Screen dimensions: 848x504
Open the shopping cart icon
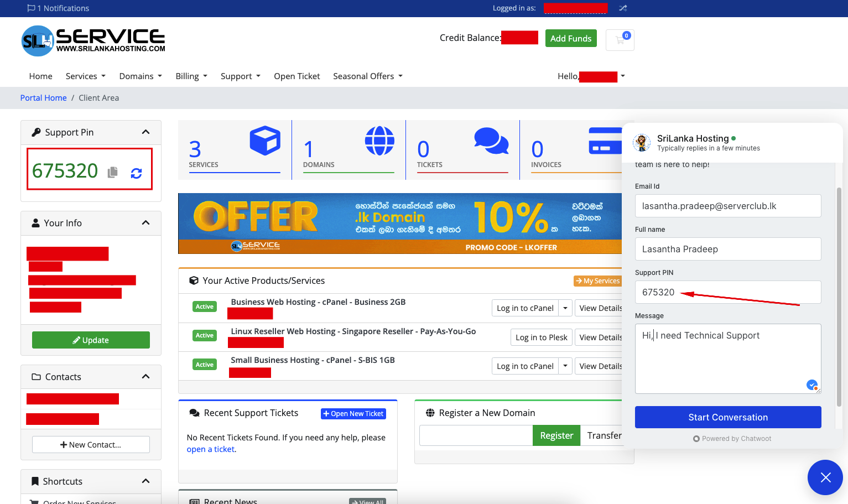(x=620, y=40)
